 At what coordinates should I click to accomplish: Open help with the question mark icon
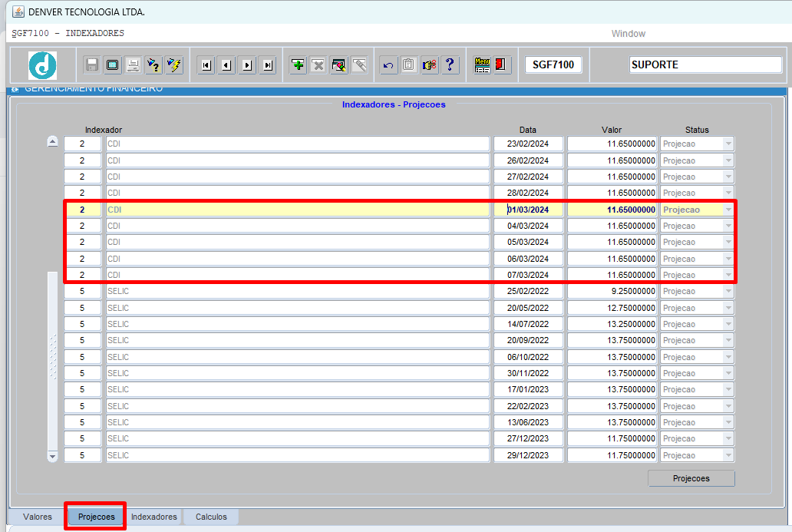(x=450, y=64)
